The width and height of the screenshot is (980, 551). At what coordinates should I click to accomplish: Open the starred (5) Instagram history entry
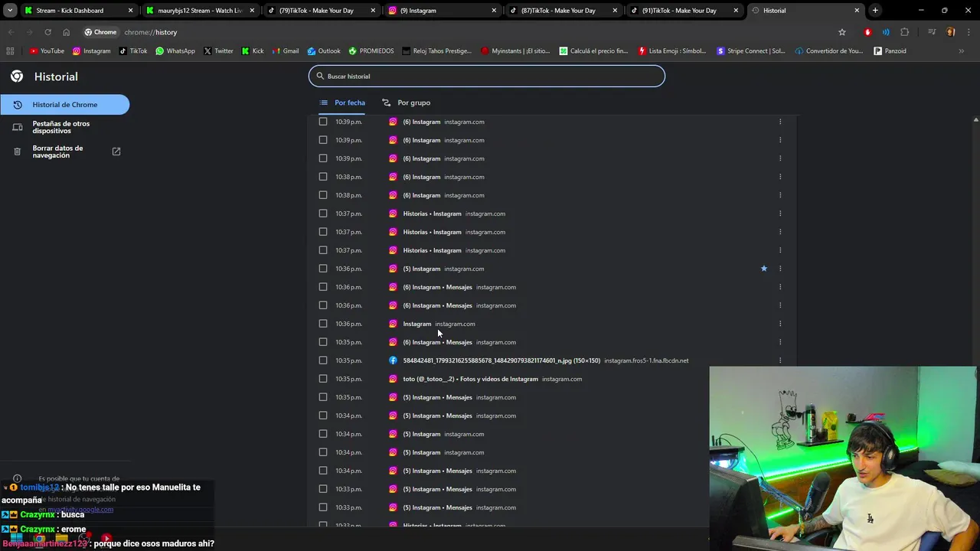422,269
